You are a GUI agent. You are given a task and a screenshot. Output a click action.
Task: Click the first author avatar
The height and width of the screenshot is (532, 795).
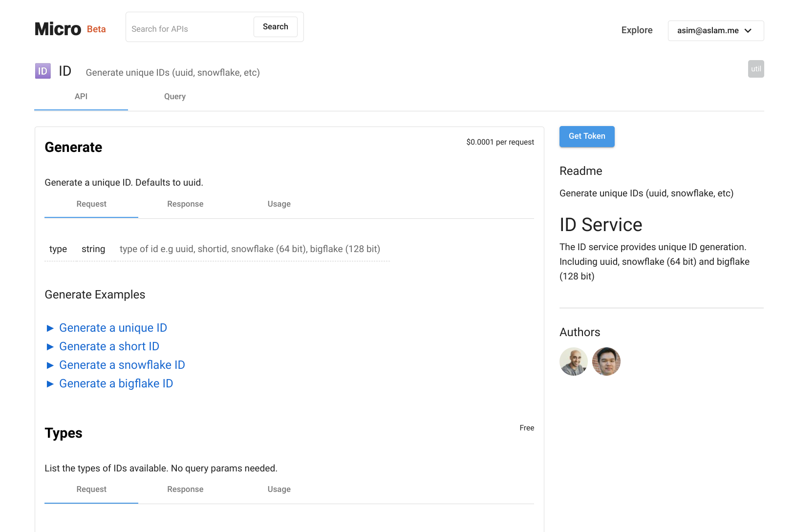click(x=574, y=362)
